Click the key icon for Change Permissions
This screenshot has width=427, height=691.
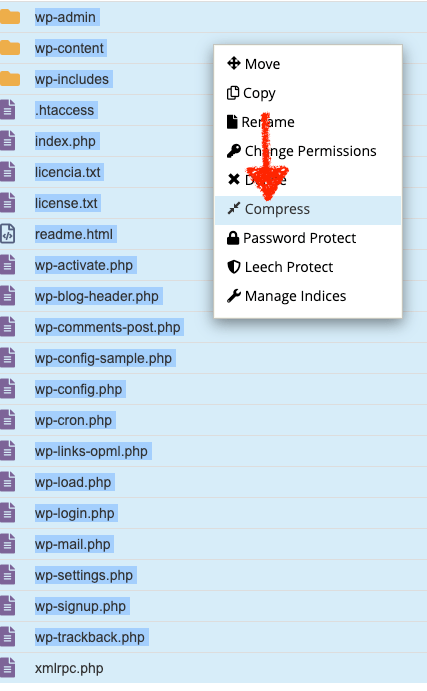[x=234, y=151]
